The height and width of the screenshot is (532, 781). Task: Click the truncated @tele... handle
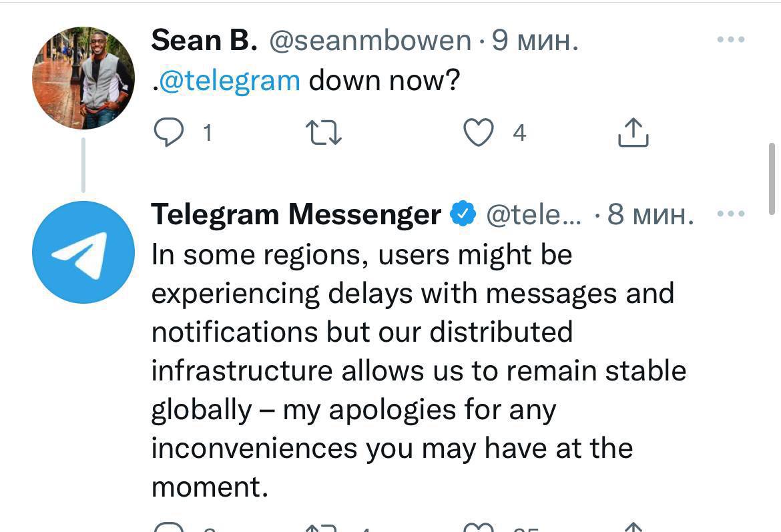point(533,214)
